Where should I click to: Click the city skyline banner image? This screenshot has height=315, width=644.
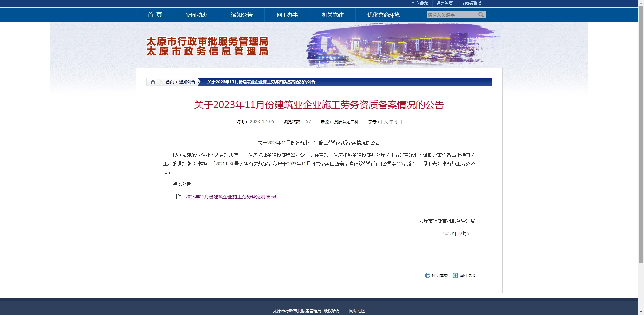pos(402,44)
